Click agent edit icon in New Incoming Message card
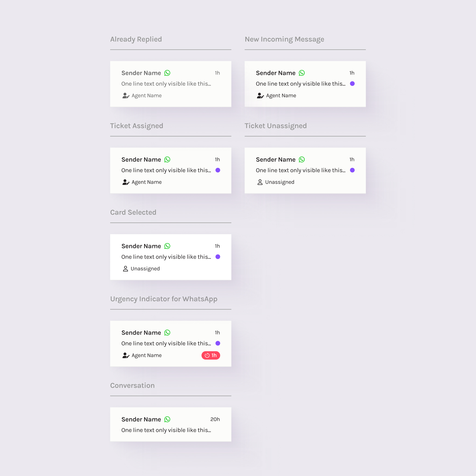Viewport: 476px width, 476px height. (x=260, y=95)
